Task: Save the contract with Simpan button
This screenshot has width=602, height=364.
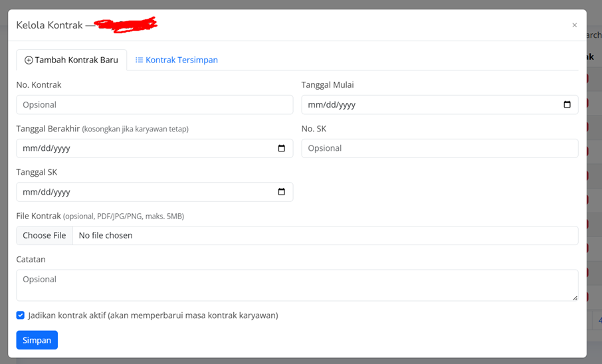Action: (x=37, y=340)
